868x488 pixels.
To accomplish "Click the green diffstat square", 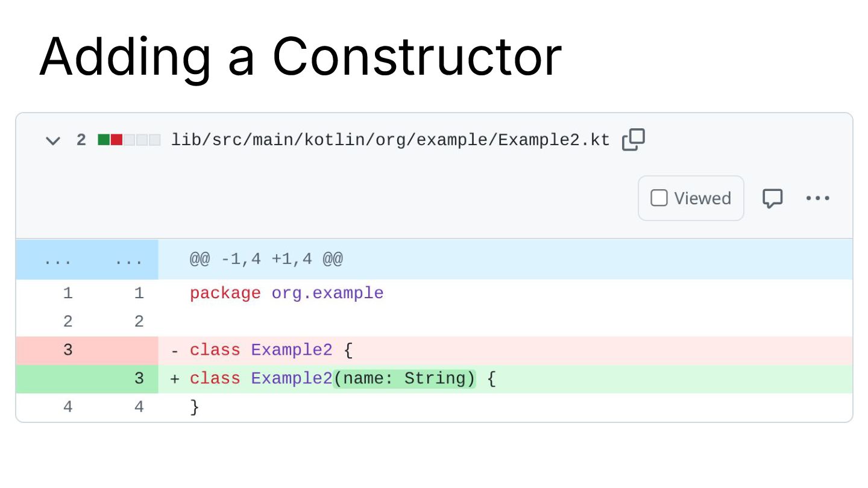I will (104, 140).
